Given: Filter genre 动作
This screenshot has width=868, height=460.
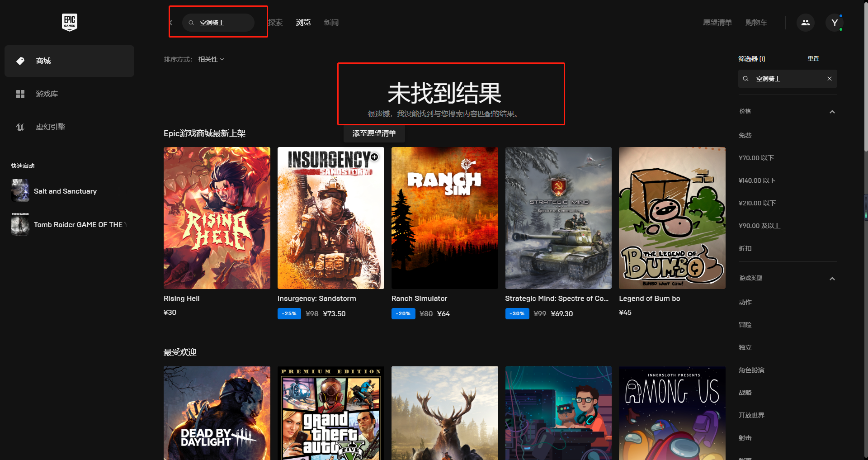Looking at the screenshot, I should point(745,302).
